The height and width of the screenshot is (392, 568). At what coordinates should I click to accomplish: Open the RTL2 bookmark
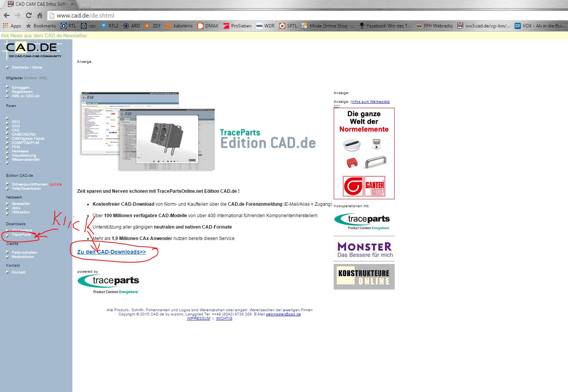tap(110, 26)
